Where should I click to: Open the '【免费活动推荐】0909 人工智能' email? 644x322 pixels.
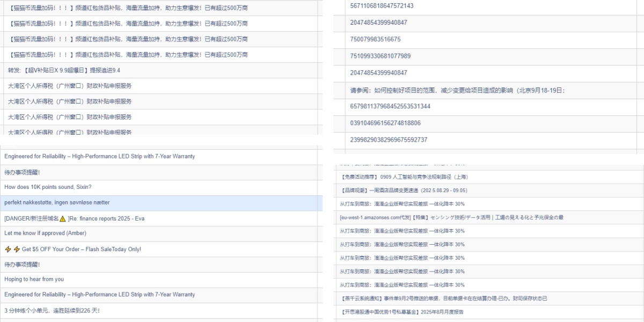pos(404,177)
